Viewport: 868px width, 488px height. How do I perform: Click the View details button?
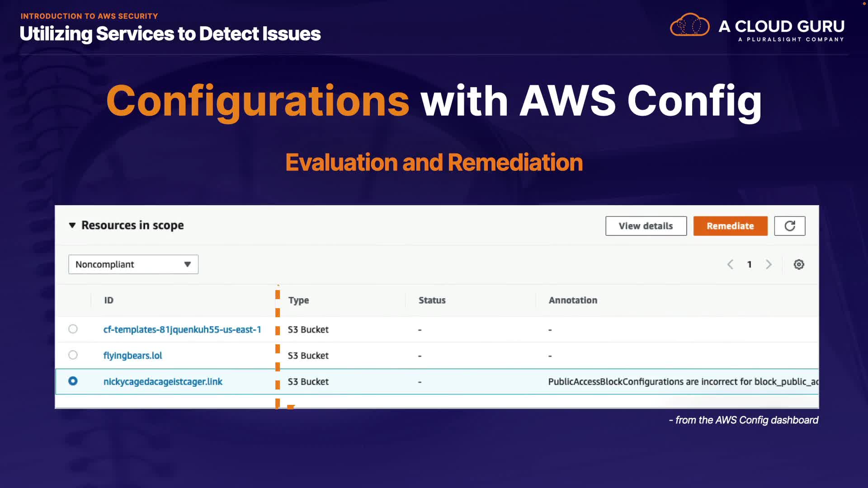pyautogui.click(x=646, y=226)
